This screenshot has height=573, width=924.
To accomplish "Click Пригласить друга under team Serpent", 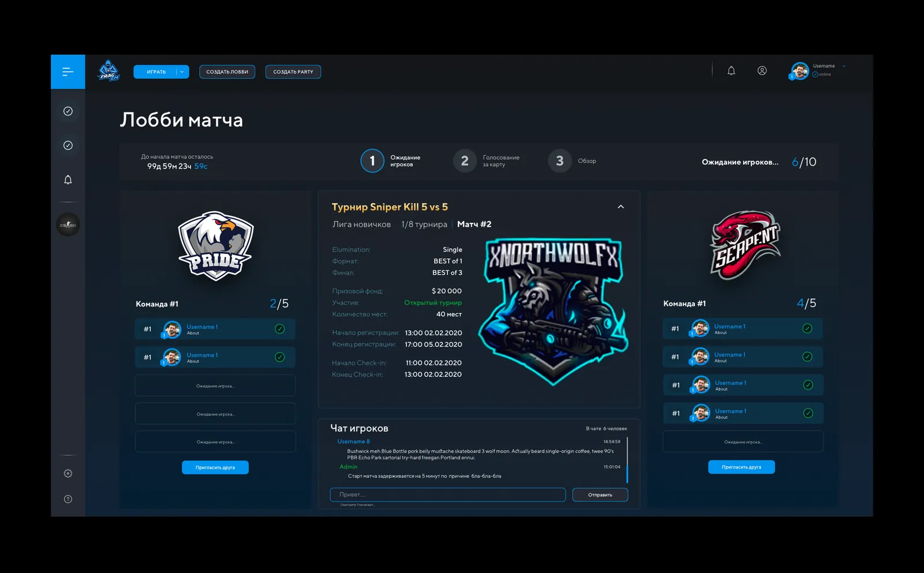I will pos(742,467).
